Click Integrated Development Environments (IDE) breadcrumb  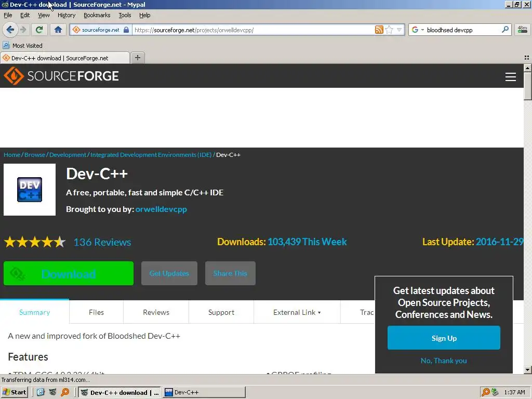[151, 155]
